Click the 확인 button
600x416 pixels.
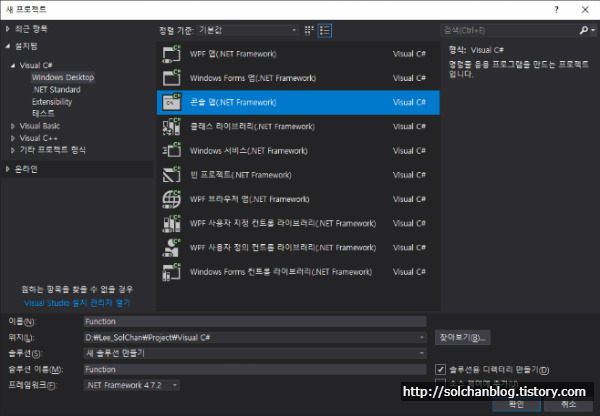(x=516, y=405)
